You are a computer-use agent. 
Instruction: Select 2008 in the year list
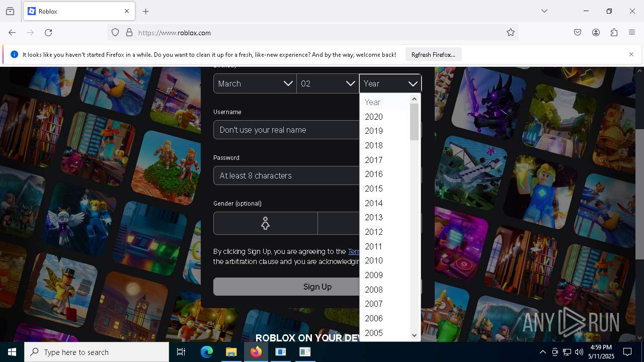[385, 290]
